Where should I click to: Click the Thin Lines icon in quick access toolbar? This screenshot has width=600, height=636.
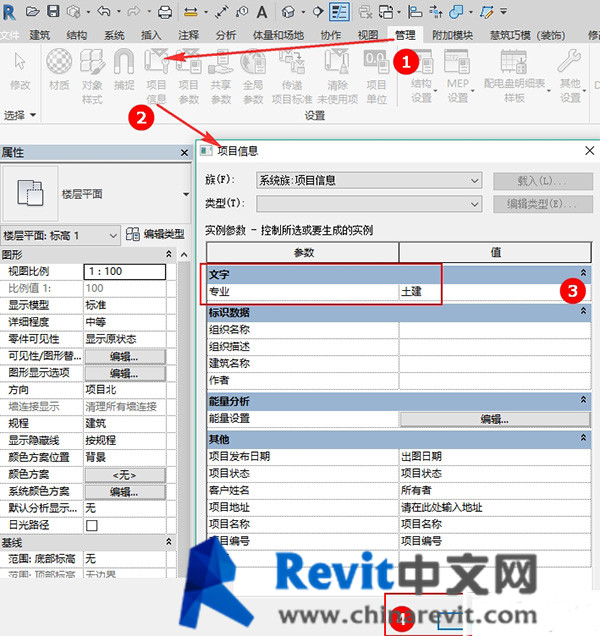click(x=339, y=11)
